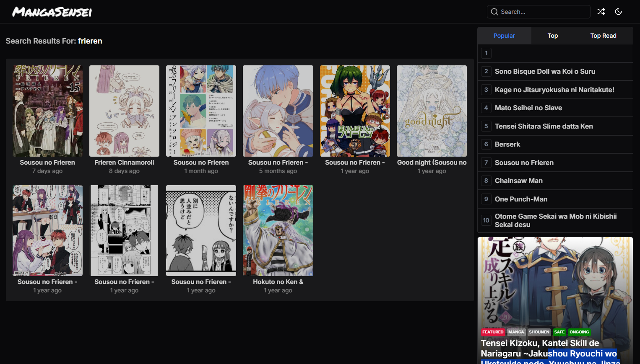Open One Punch-Man from the sidebar
Viewport: 640px width, 364px height.
point(521,199)
